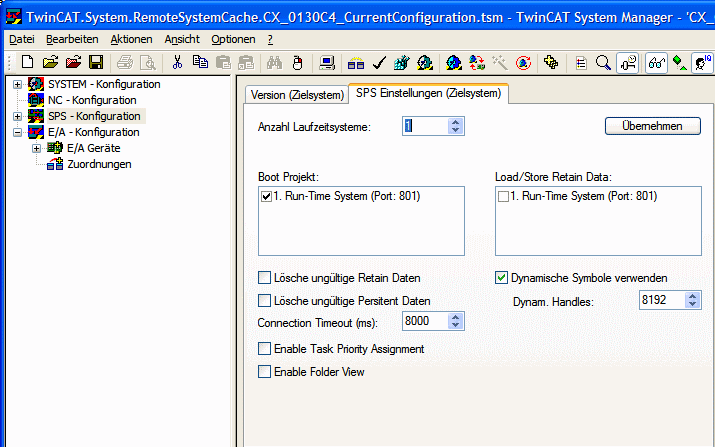715x447 pixels.
Task: Enable Lösche ungültige Persitent Daten
Action: click(264, 301)
